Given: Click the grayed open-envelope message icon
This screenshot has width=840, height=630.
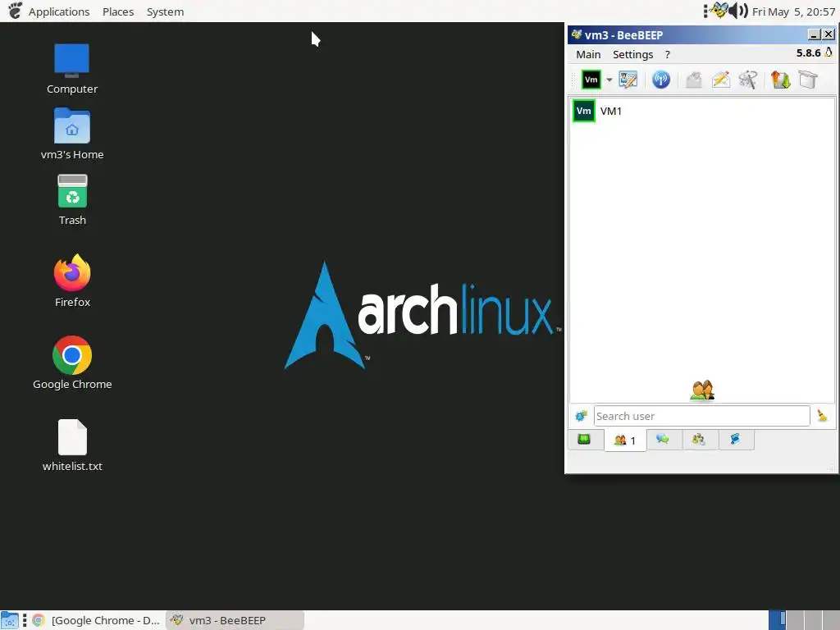Looking at the screenshot, I should 694,80.
